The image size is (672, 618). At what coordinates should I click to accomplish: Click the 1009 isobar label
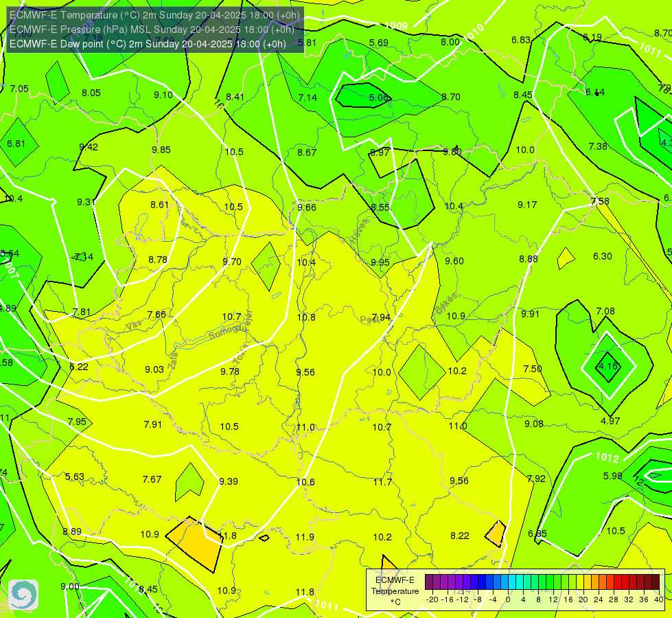pyautogui.click(x=396, y=25)
